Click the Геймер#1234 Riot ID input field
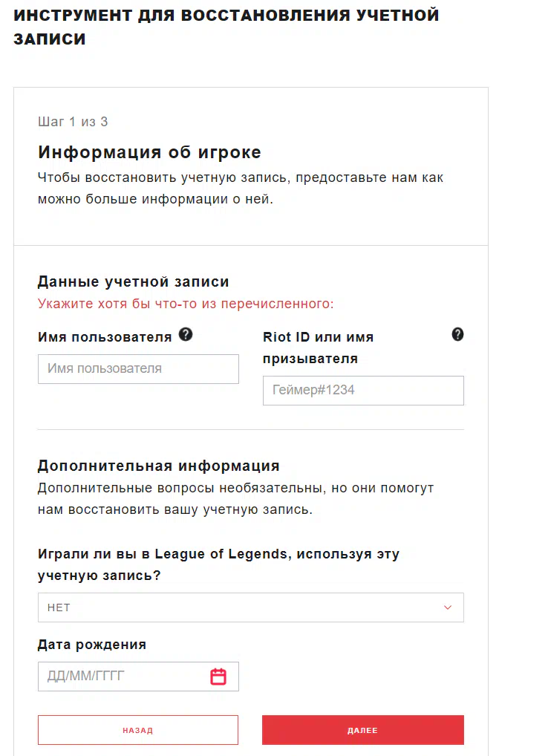Screen dimensions: 551x756 363,391
